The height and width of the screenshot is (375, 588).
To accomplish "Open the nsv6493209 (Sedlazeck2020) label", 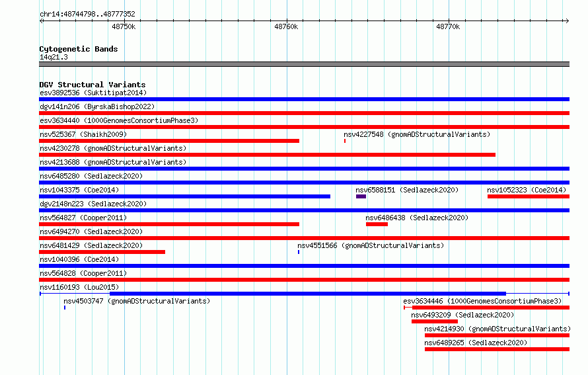I will pos(462,315).
